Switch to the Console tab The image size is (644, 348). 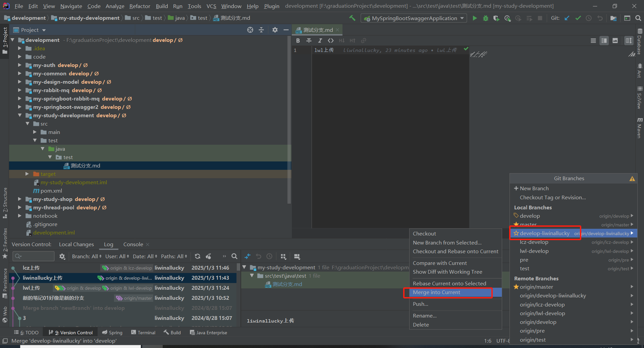pos(133,245)
